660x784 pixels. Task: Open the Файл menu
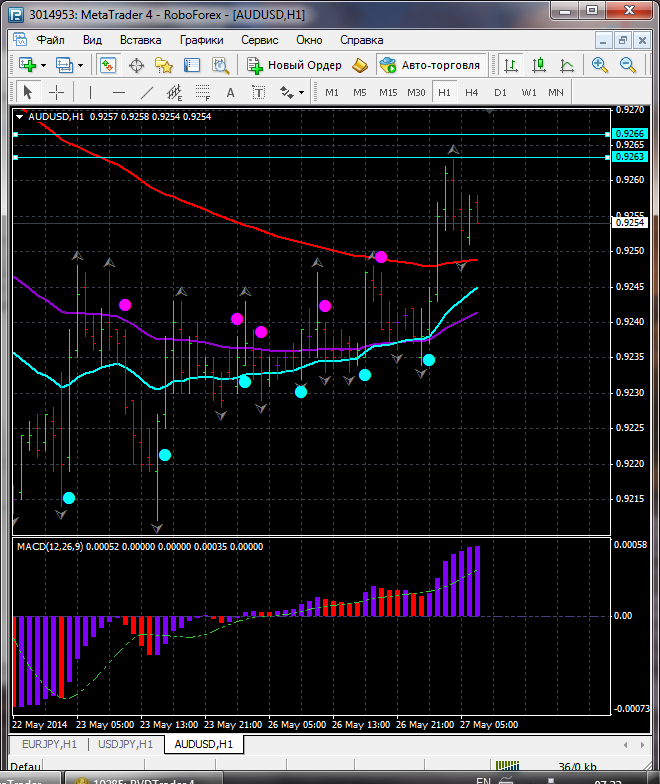pyautogui.click(x=50, y=40)
